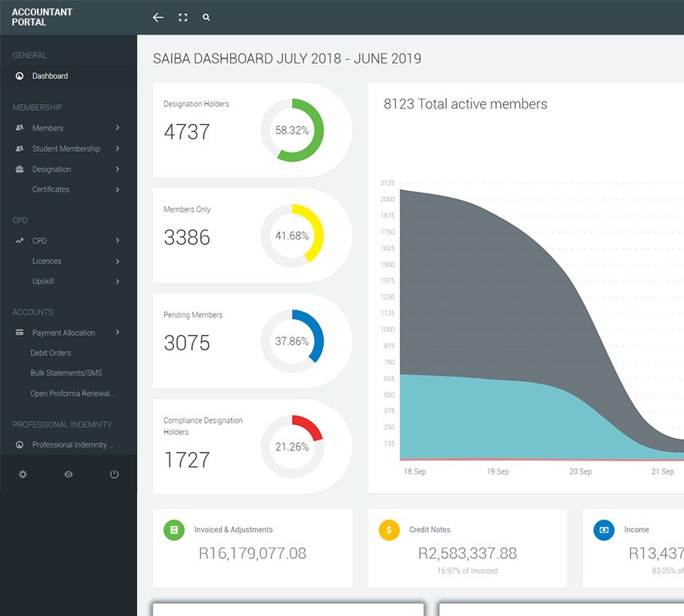The width and height of the screenshot is (684, 616).
Task: Click the blue Income money icon
Action: 604,530
